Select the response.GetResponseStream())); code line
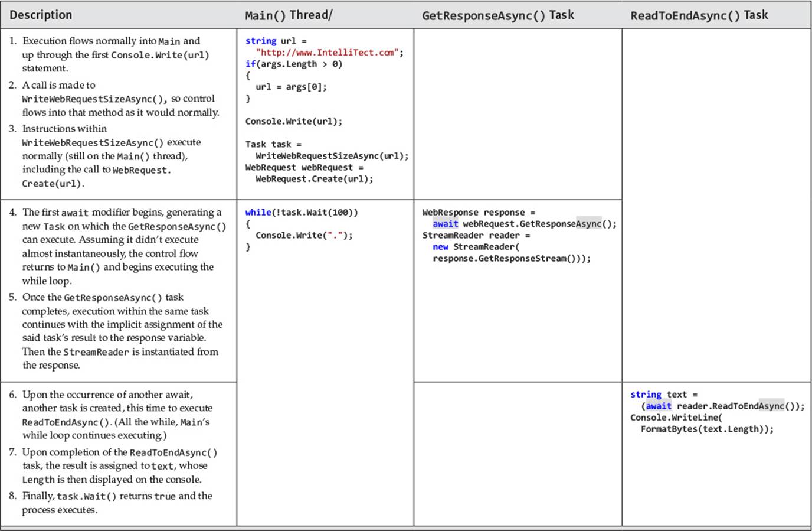Viewport: 812px width, 531px height. point(511,259)
